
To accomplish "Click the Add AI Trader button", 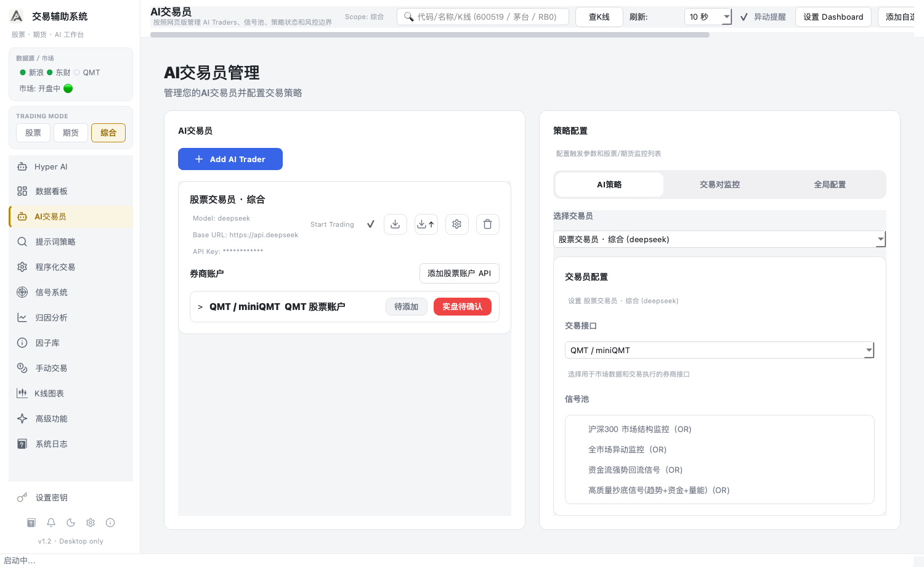I will (230, 159).
